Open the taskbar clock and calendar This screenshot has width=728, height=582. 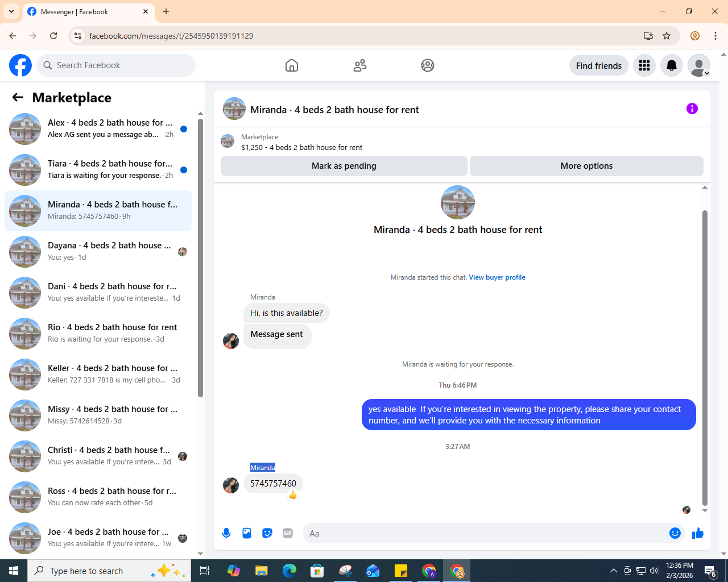680,571
